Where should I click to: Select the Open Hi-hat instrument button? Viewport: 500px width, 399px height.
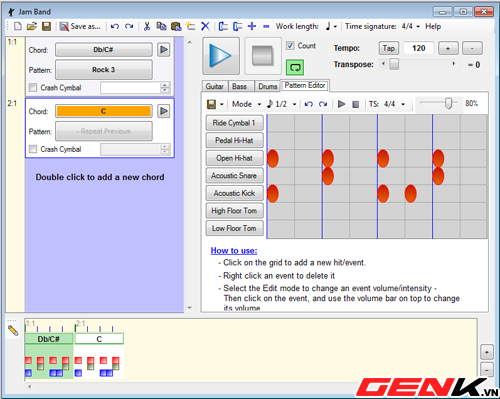[x=235, y=158]
